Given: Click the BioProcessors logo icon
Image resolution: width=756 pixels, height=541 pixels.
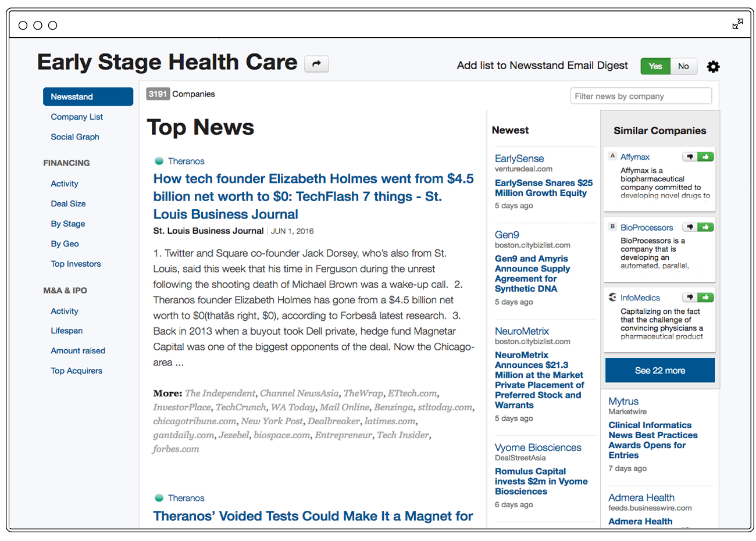Looking at the screenshot, I should [x=612, y=227].
